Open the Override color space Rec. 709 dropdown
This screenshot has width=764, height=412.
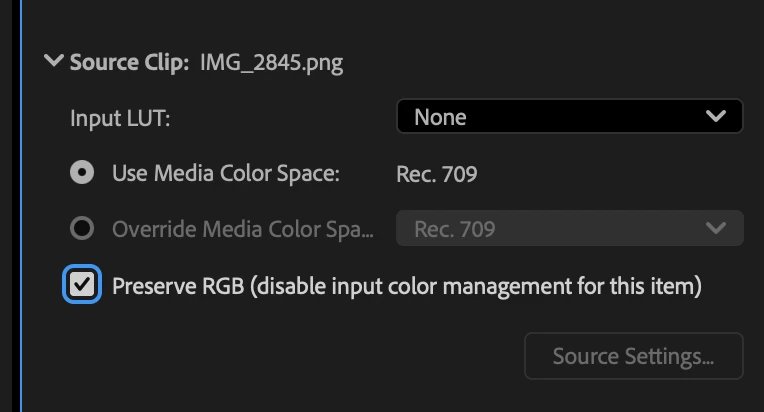point(569,229)
